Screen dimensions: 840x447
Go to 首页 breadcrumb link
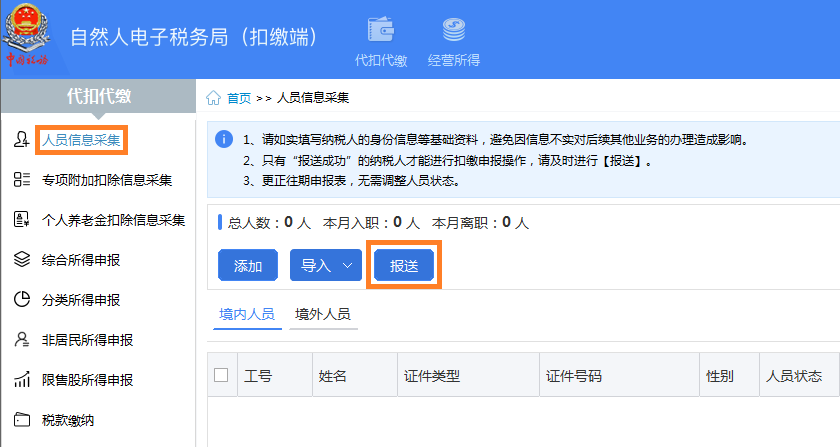(x=239, y=98)
